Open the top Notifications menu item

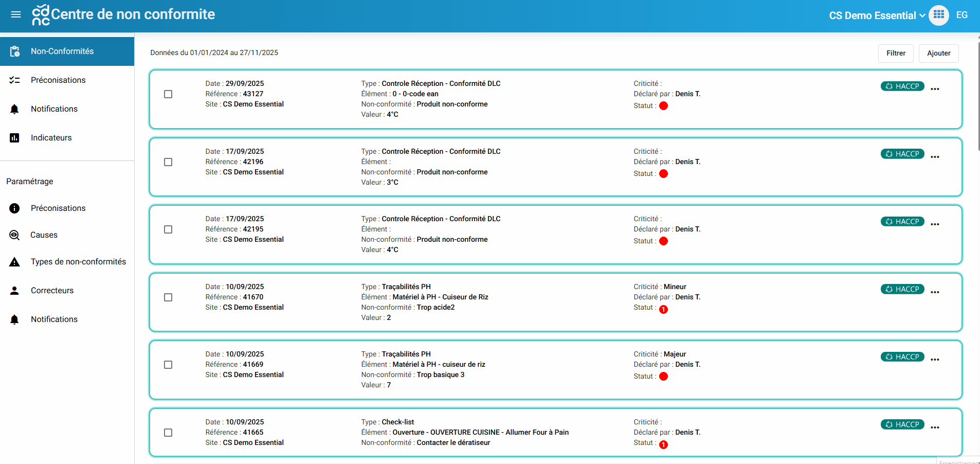pyautogui.click(x=54, y=109)
